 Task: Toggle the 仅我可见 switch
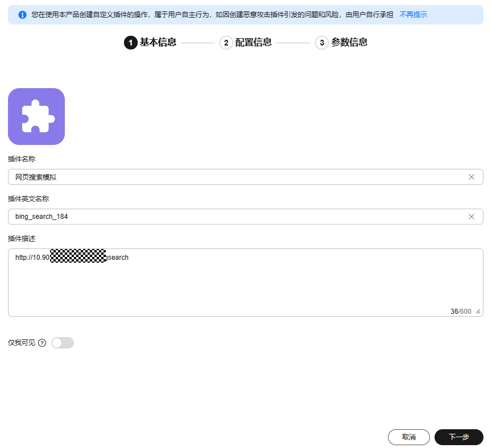pyautogui.click(x=63, y=343)
